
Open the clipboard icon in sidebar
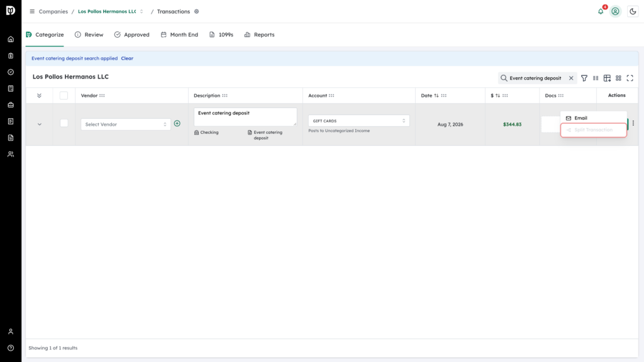11,56
